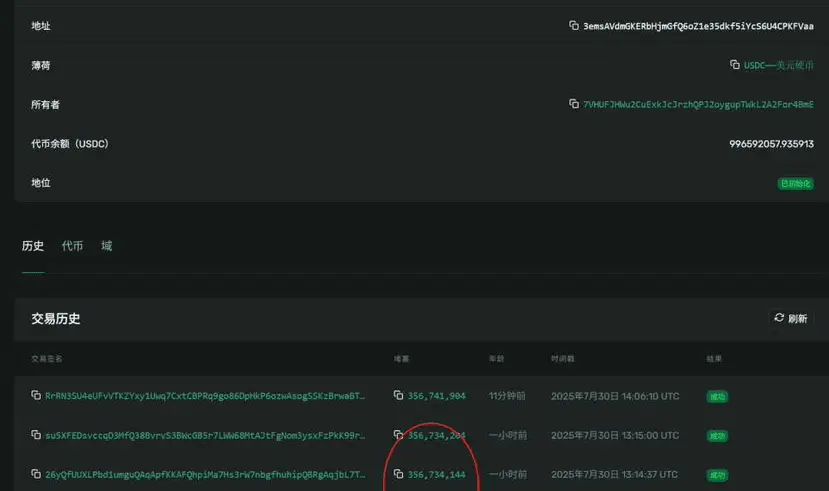Open transaction RrRN3SU4eUFvVTKZ… signature link

[x=205, y=396]
